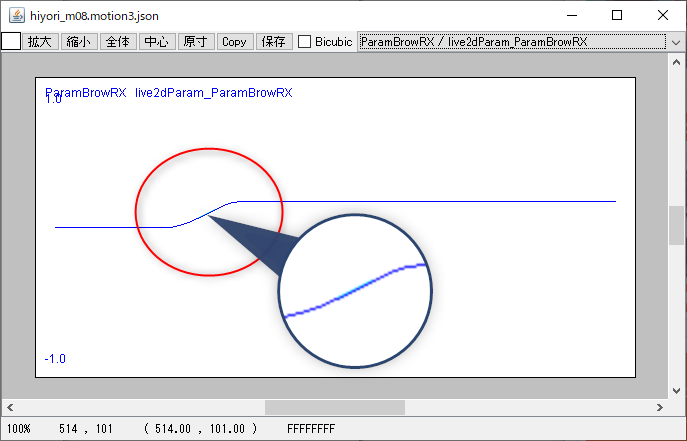Click the 中心 center view button
The image size is (687, 441).
[x=156, y=42]
